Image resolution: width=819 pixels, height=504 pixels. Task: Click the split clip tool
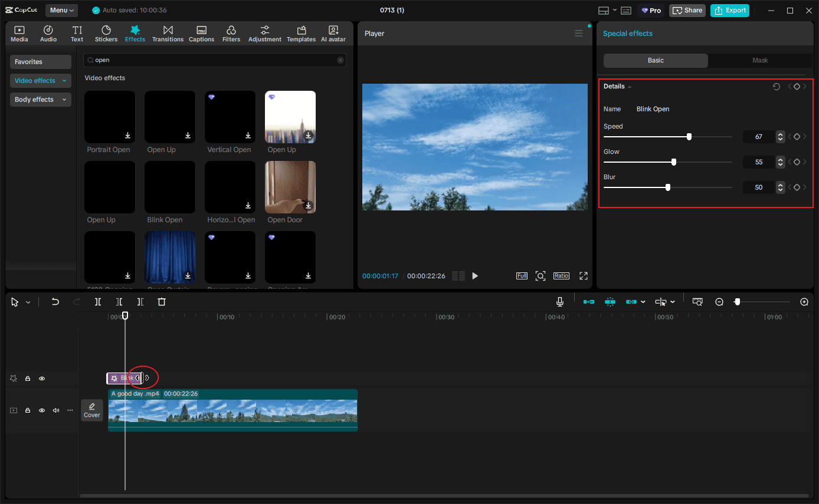pos(98,302)
